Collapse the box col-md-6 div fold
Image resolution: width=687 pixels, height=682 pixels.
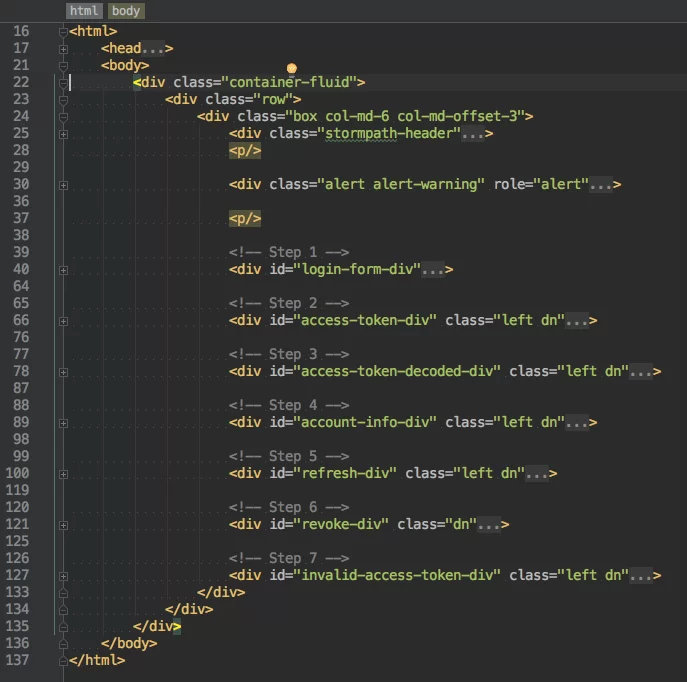[63, 117]
